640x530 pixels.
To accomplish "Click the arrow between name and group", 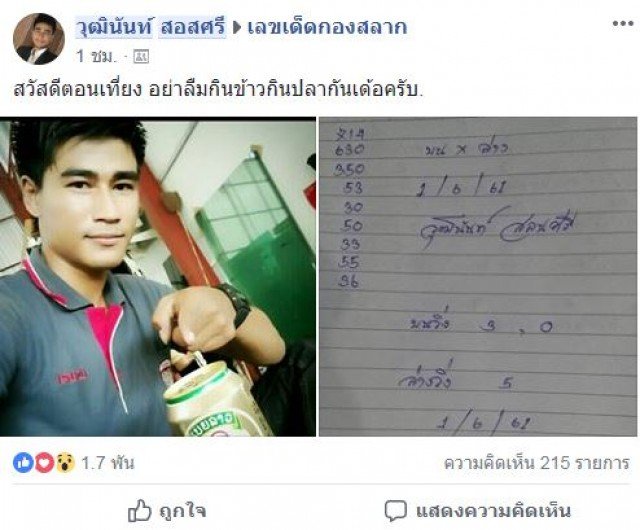I will point(237,28).
